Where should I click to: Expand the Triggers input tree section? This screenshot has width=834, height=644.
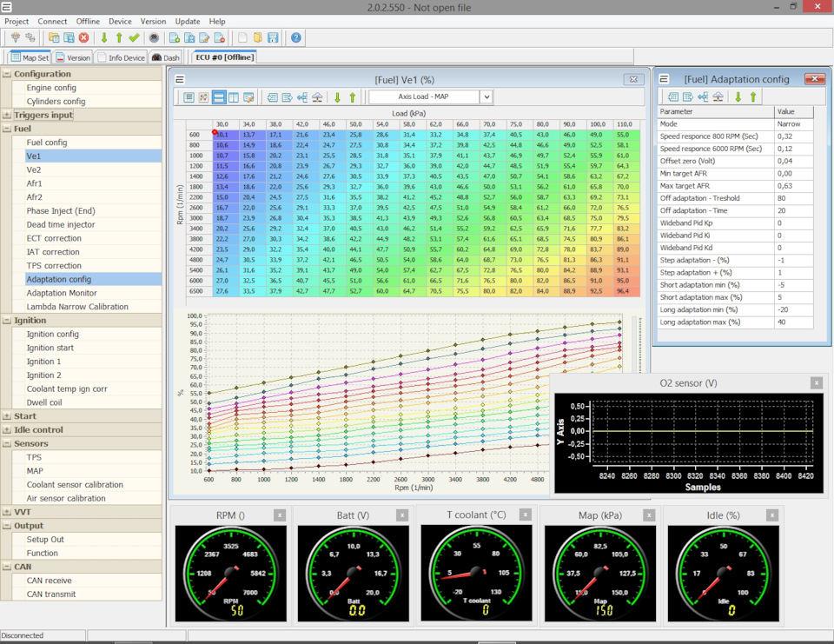(x=6, y=115)
